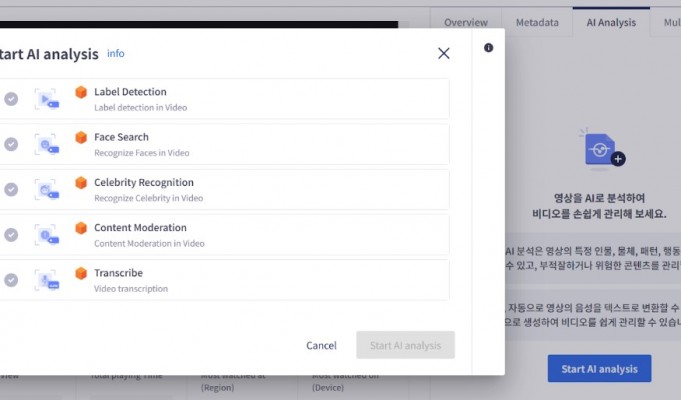
Task: Toggle the Face Search checkbox
Action: tap(11, 144)
